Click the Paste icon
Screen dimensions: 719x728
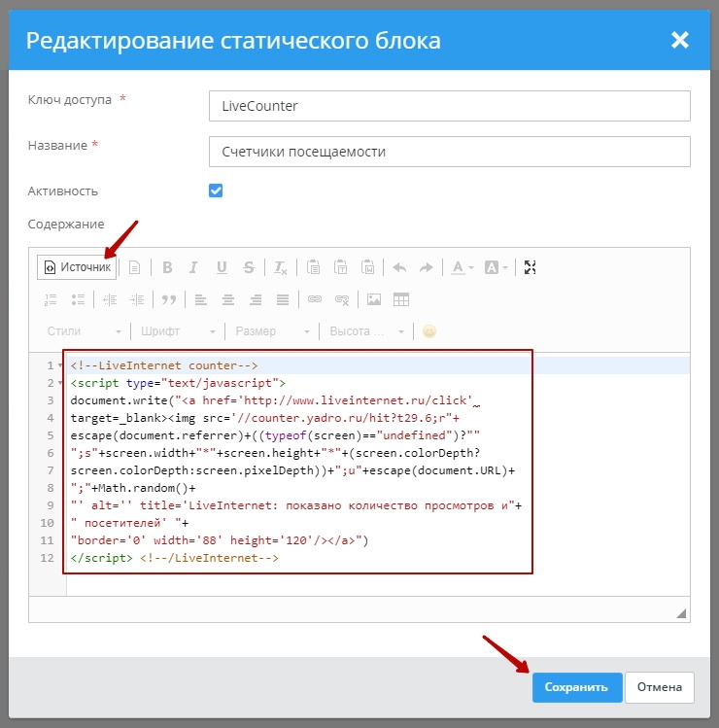(313, 267)
